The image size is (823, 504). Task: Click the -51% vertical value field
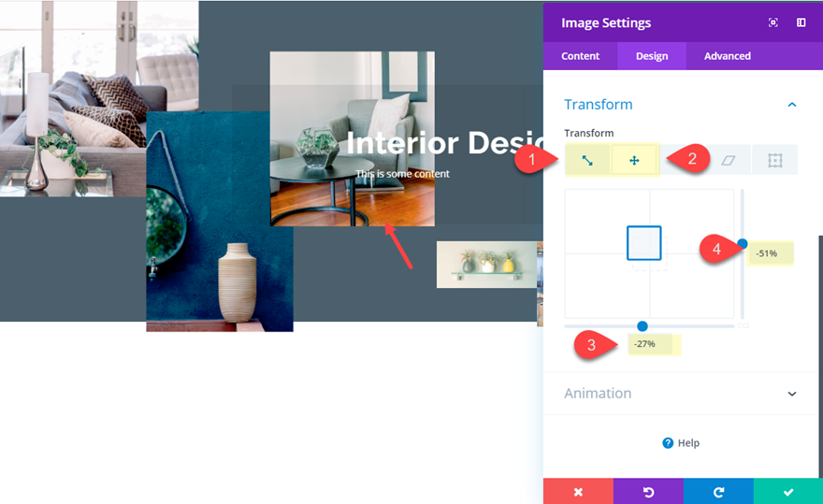(771, 253)
